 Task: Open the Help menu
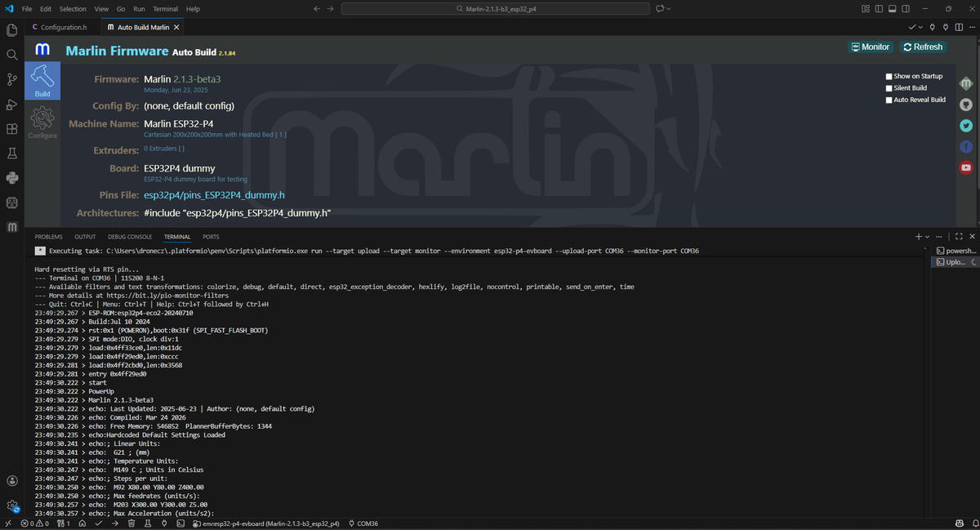(x=193, y=9)
